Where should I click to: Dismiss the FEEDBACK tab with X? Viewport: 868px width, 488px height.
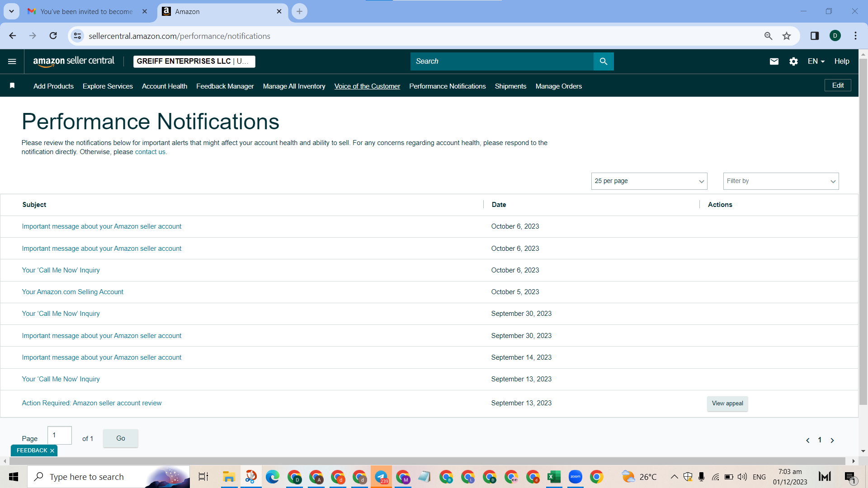[x=52, y=451]
